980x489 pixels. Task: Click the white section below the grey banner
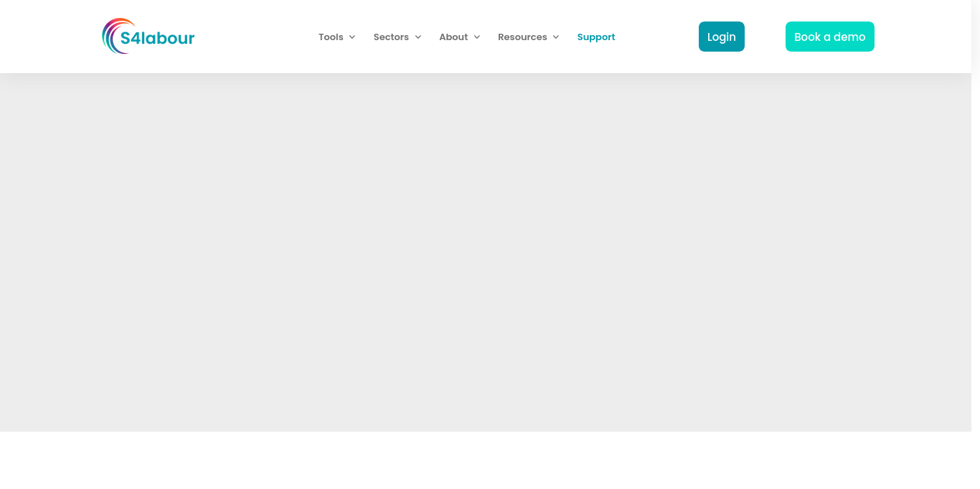[486, 460]
